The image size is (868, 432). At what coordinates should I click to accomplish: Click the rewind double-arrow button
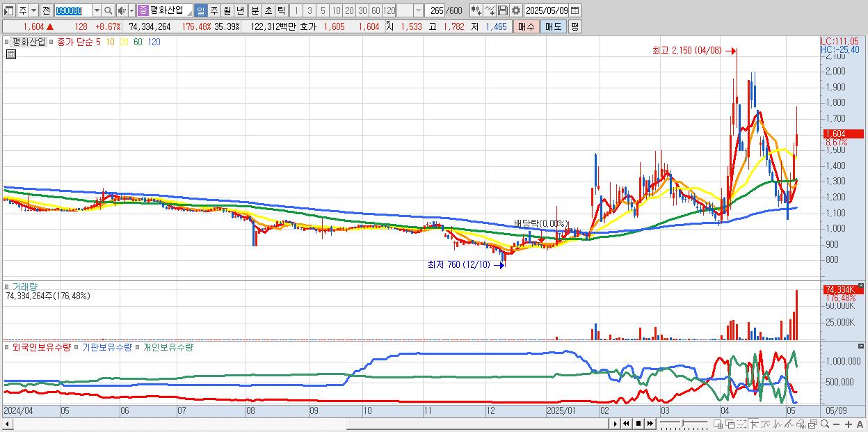click(x=626, y=424)
